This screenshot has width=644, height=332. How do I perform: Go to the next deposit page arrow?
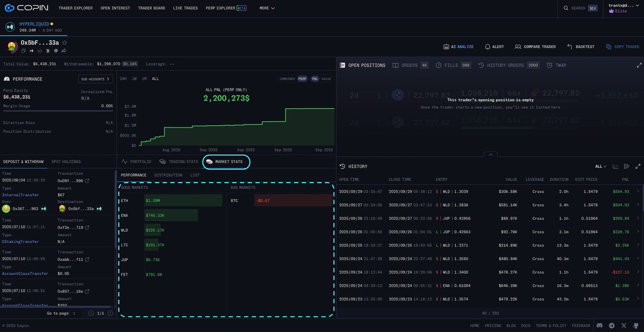coord(110,313)
